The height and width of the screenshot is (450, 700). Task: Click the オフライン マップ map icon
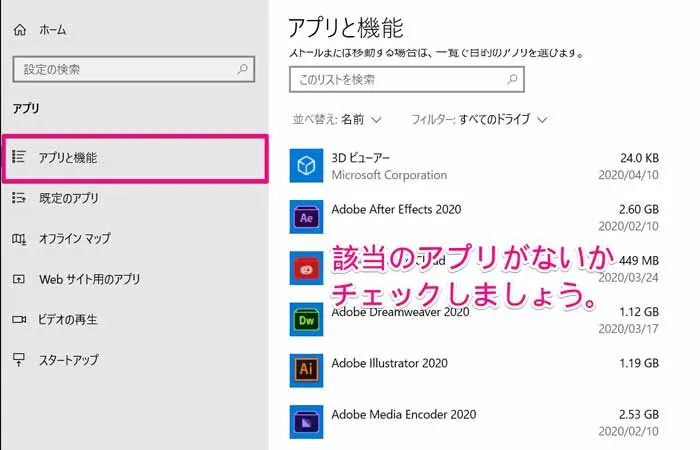coord(19,239)
